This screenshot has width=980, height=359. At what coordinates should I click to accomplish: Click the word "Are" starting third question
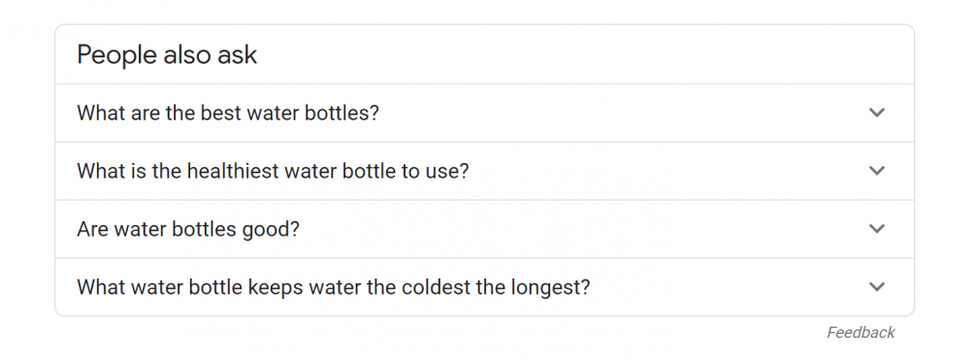point(91,230)
